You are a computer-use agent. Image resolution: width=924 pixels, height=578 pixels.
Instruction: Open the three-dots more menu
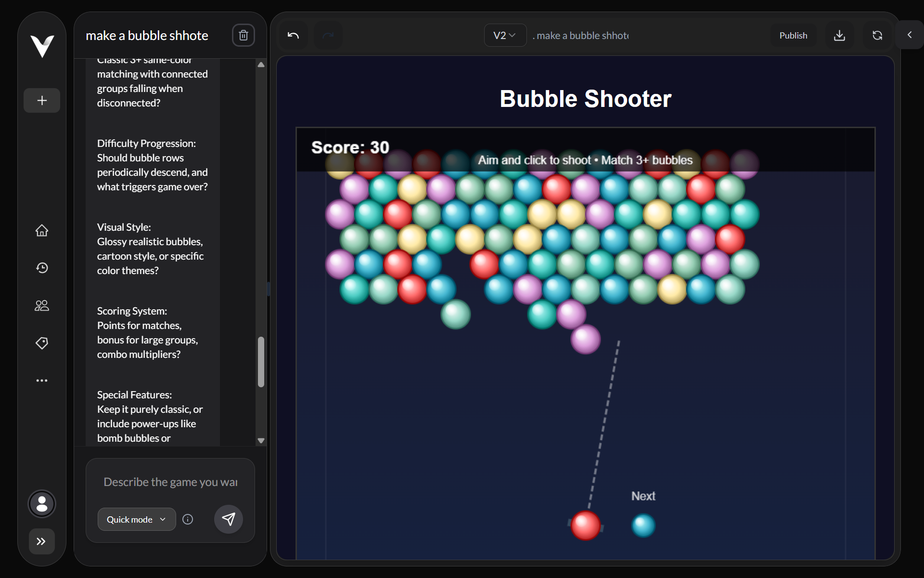coord(42,381)
